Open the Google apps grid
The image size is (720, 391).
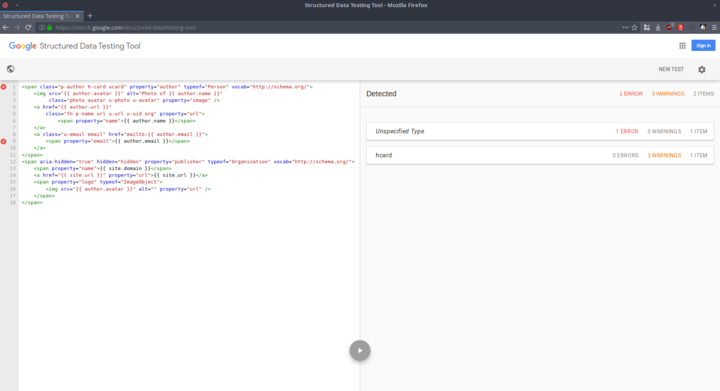click(682, 46)
